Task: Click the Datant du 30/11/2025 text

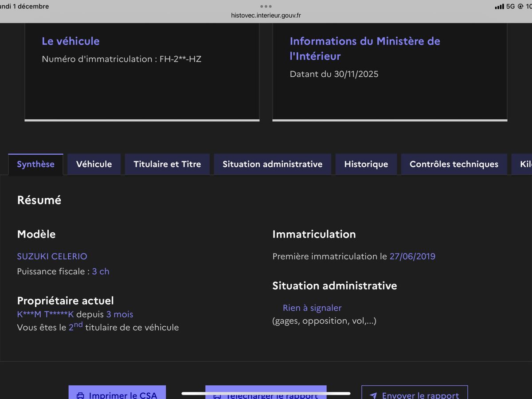Action: coord(334,74)
